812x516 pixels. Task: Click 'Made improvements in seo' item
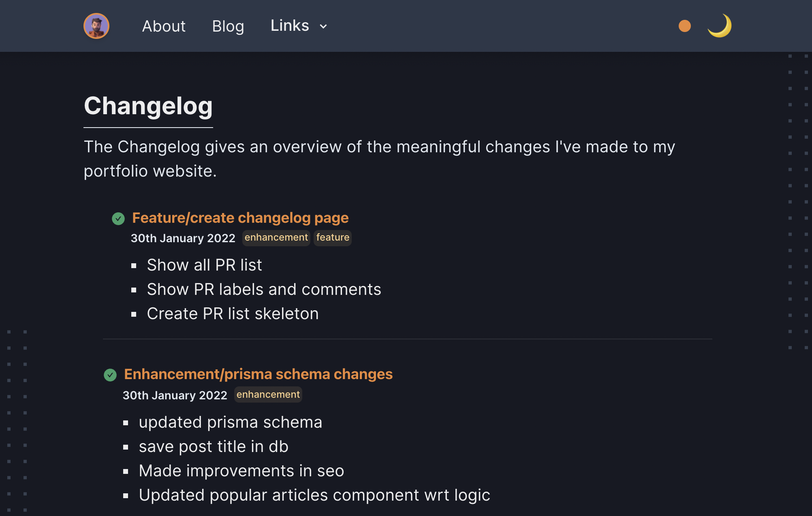pyautogui.click(x=241, y=471)
